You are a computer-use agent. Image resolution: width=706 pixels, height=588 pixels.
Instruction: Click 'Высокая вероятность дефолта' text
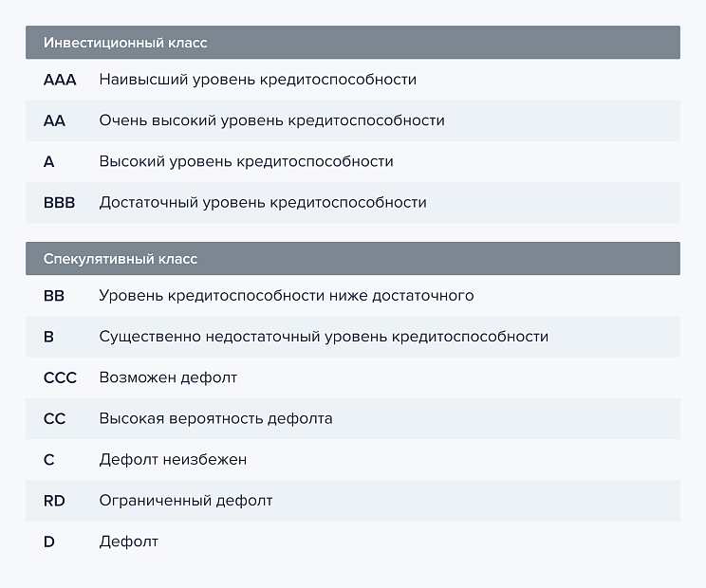pos(216,419)
